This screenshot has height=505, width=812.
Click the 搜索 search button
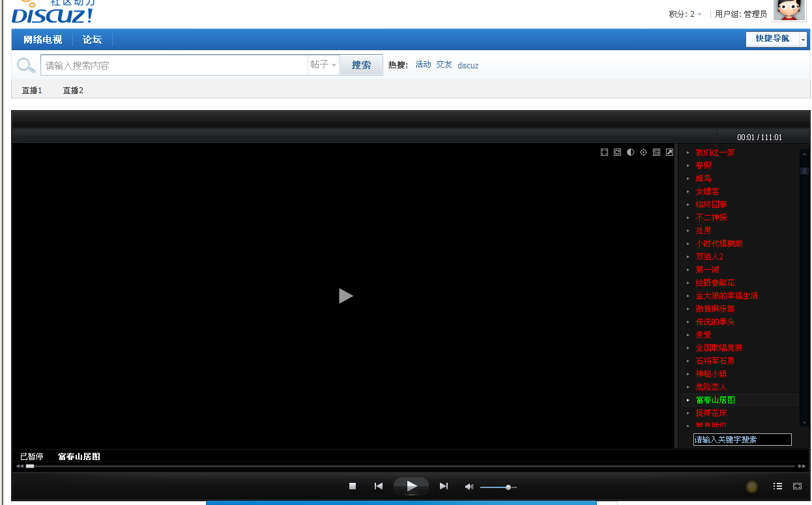coord(361,65)
